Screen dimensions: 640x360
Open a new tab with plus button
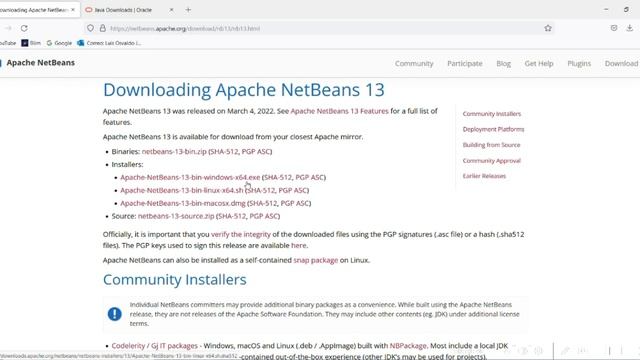[188, 9]
